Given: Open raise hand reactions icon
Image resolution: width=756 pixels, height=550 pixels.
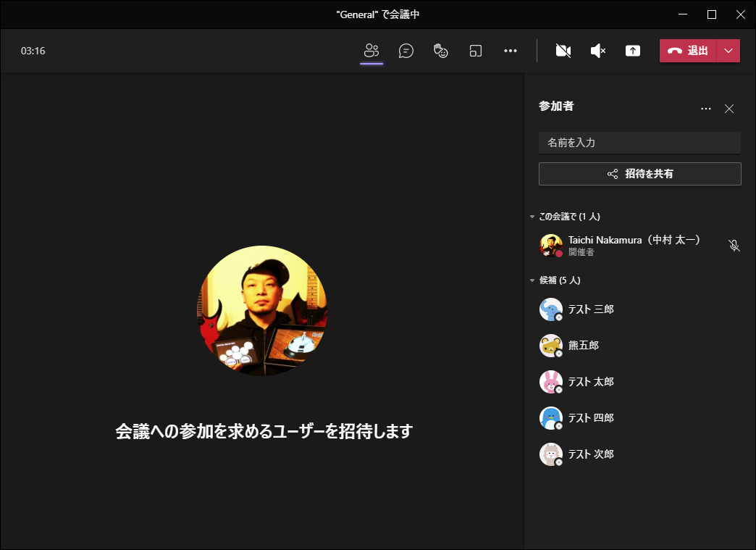Looking at the screenshot, I should click(441, 51).
